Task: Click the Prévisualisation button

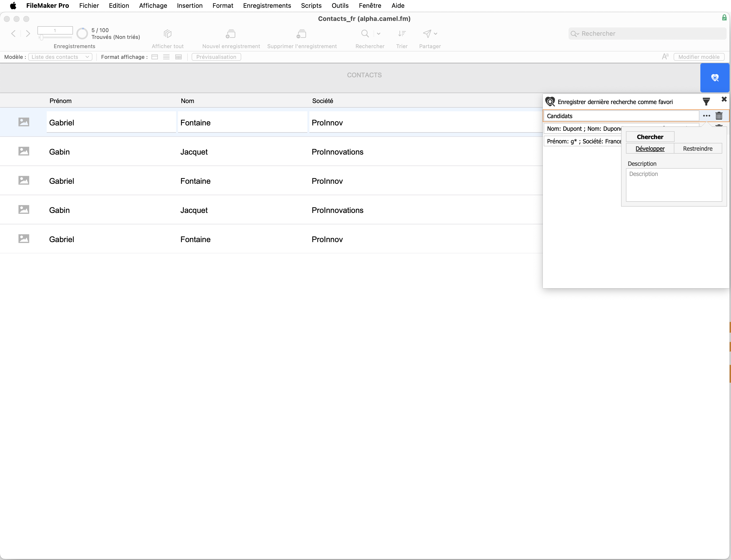Action: [x=216, y=57]
